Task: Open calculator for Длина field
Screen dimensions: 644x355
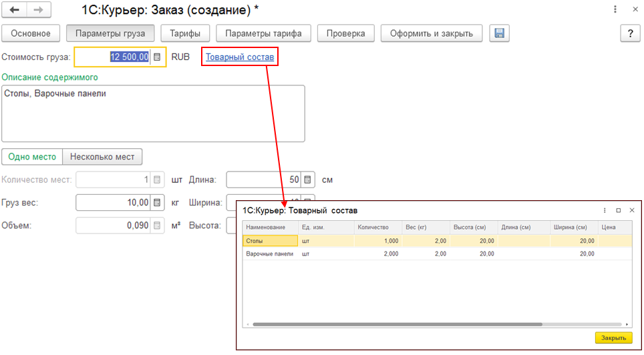Action: click(307, 180)
